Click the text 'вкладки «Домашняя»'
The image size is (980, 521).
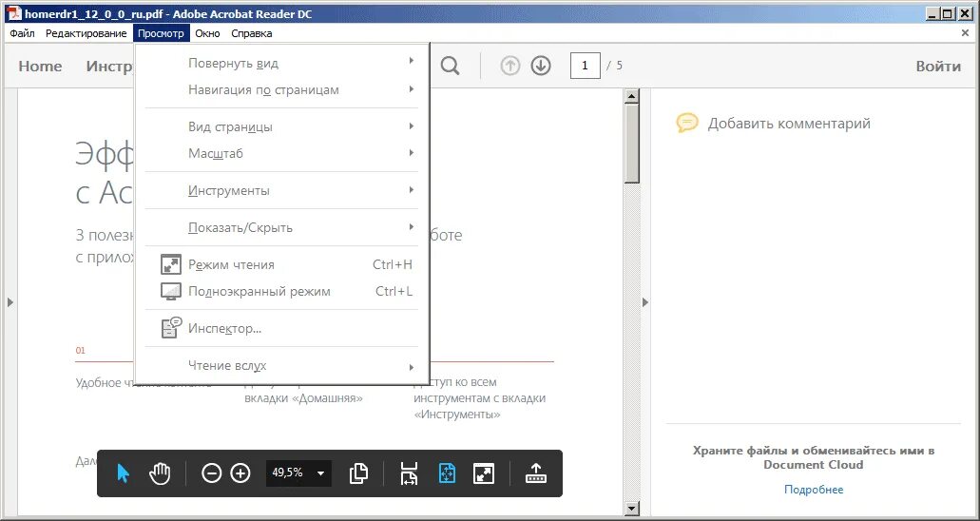click(304, 398)
